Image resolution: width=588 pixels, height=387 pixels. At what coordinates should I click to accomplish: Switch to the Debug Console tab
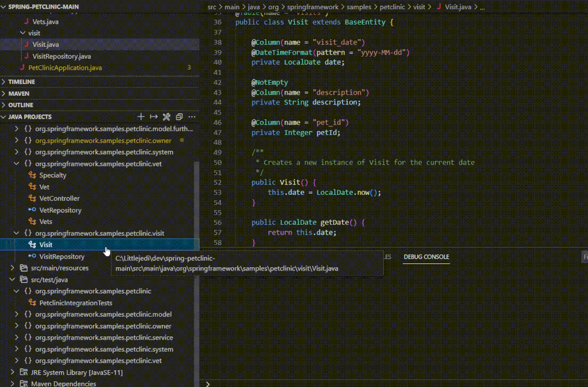tap(426, 257)
